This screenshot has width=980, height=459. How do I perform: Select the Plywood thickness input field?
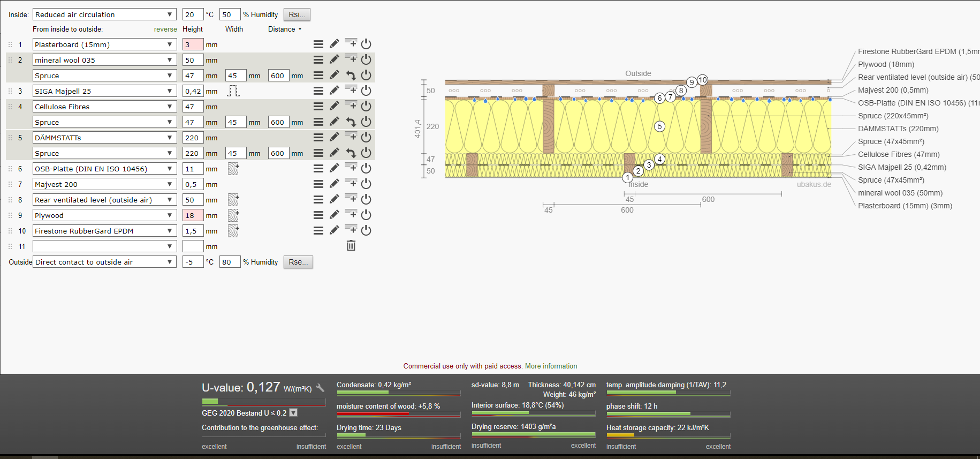pos(193,215)
